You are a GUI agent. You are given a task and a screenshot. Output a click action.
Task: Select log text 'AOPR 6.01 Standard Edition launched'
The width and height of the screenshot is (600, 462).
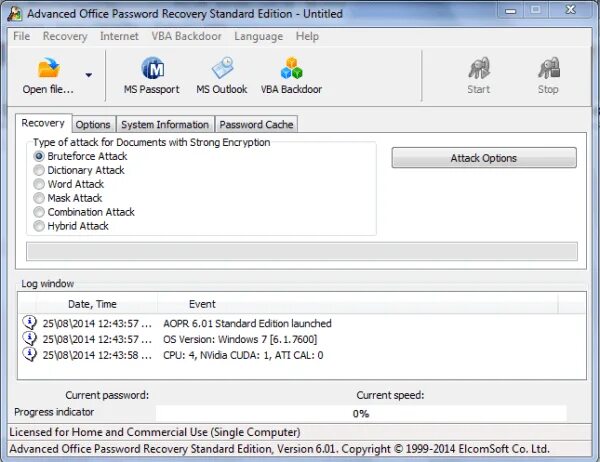click(247, 323)
